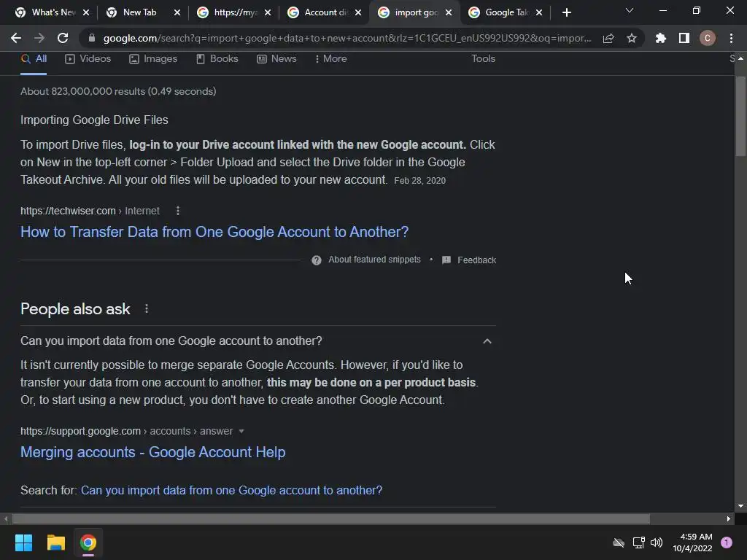Open the Windows Start menu
This screenshot has height=560, width=747.
(x=23, y=542)
